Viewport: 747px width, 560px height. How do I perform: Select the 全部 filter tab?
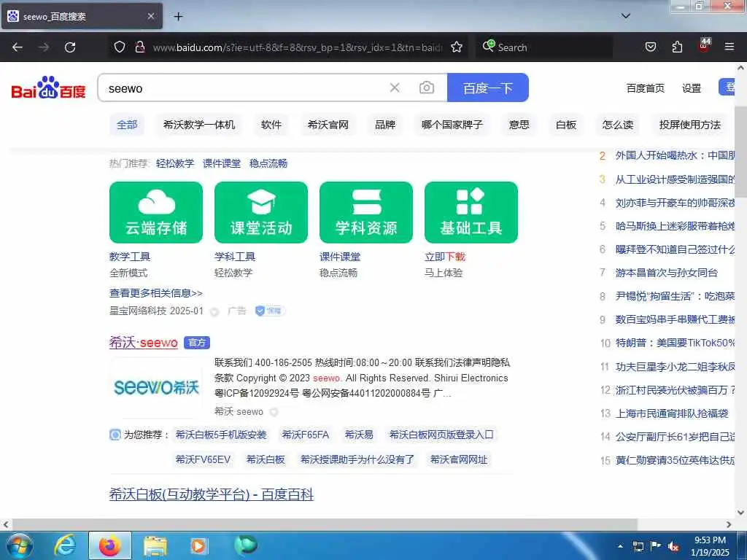(127, 125)
